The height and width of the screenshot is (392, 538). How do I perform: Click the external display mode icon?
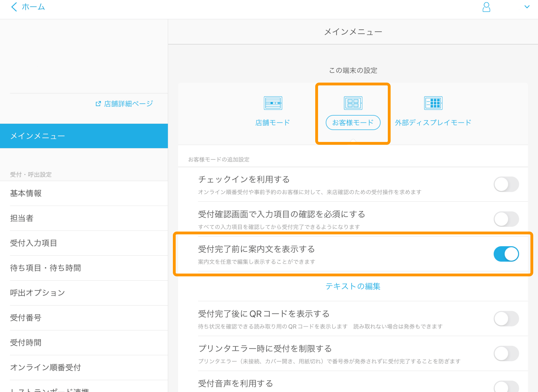[x=433, y=103]
